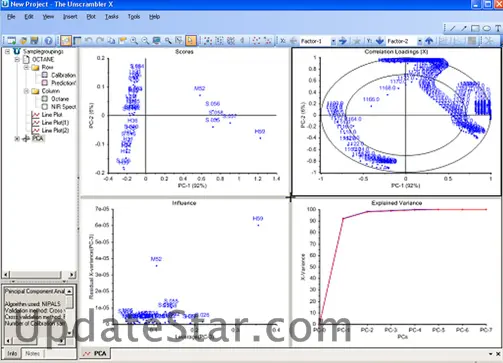Select Line Plot(1) in project tree
503x363 pixels.
point(55,122)
